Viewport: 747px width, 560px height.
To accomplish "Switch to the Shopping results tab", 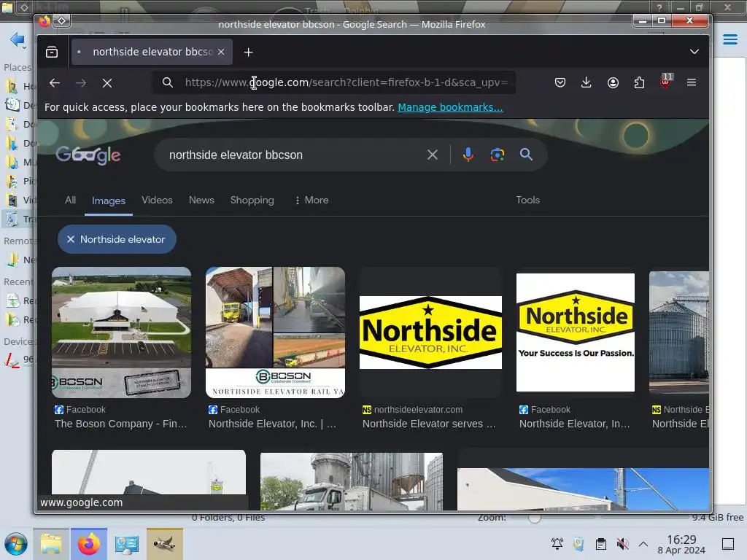I will click(252, 200).
